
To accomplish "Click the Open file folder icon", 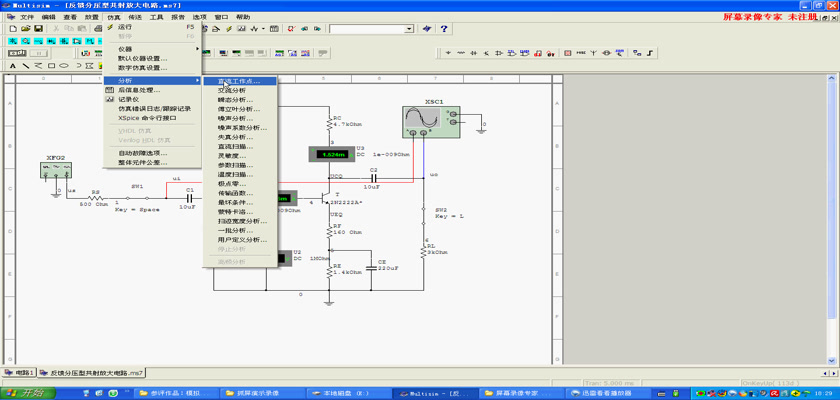I will [x=26, y=28].
